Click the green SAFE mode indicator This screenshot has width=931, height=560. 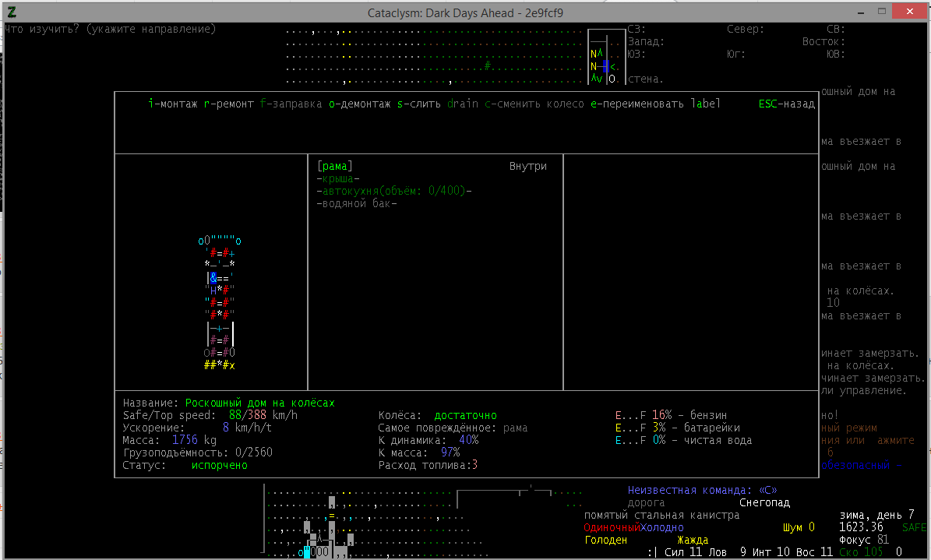click(914, 527)
